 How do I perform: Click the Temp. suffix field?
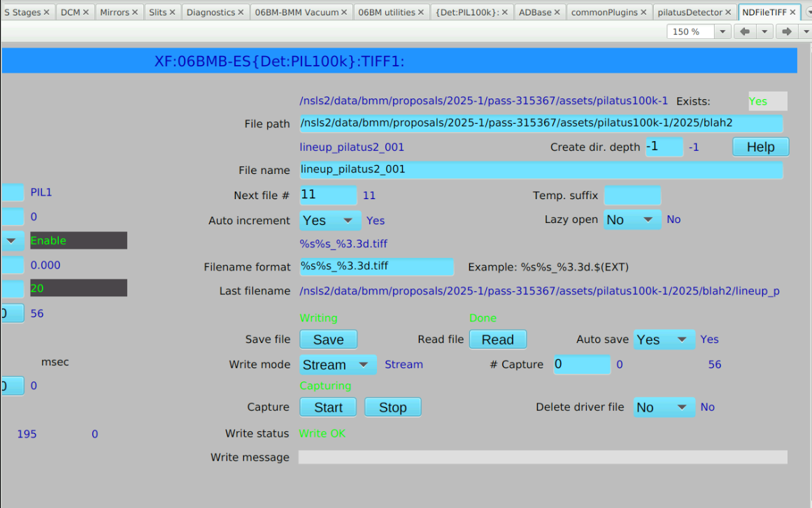(632, 195)
